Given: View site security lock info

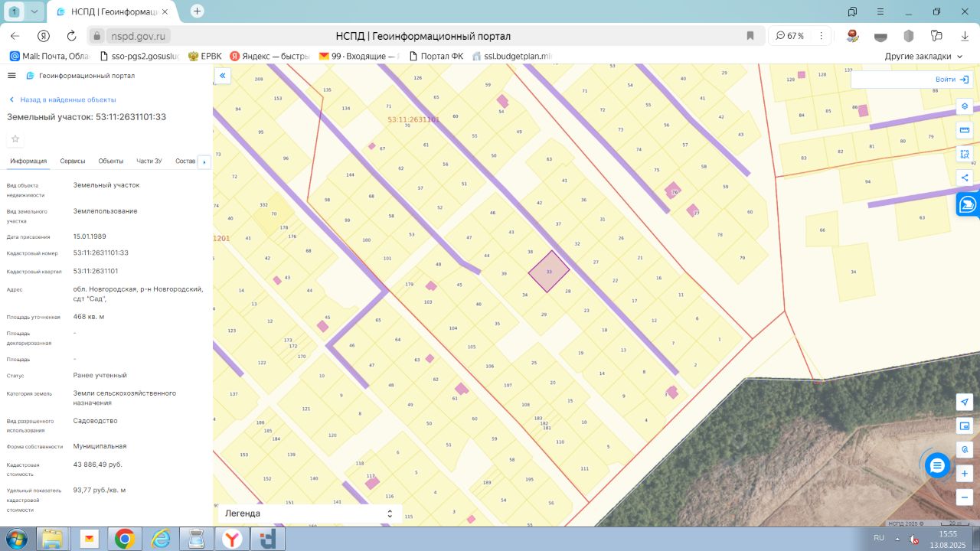Looking at the screenshot, I should click(x=97, y=36).
